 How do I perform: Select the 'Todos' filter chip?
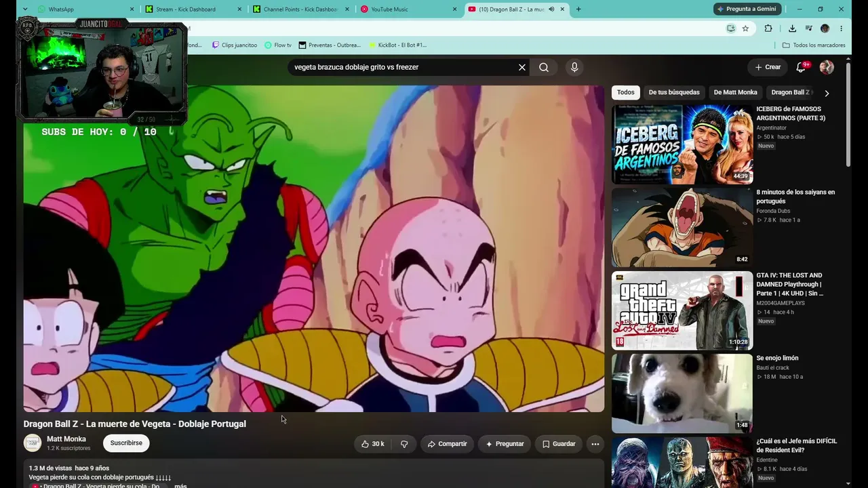tap(626, 92)
